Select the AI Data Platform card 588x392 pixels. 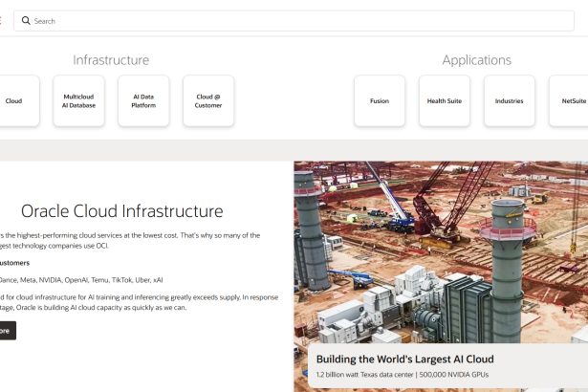coord(143,100)
